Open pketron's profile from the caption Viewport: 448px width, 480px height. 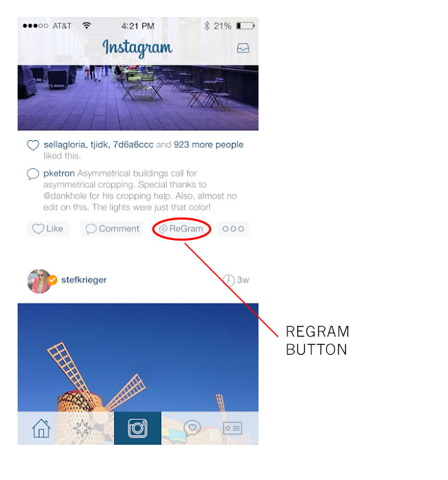[59, 174]
